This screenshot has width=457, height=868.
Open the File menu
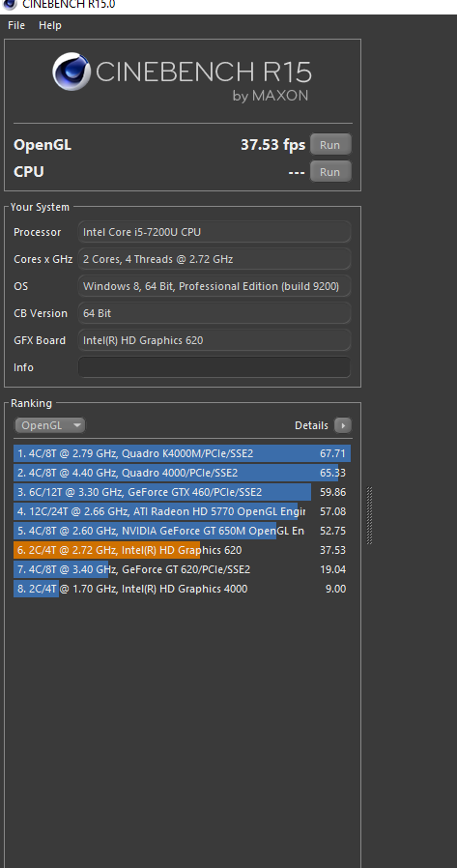point(16,25)
